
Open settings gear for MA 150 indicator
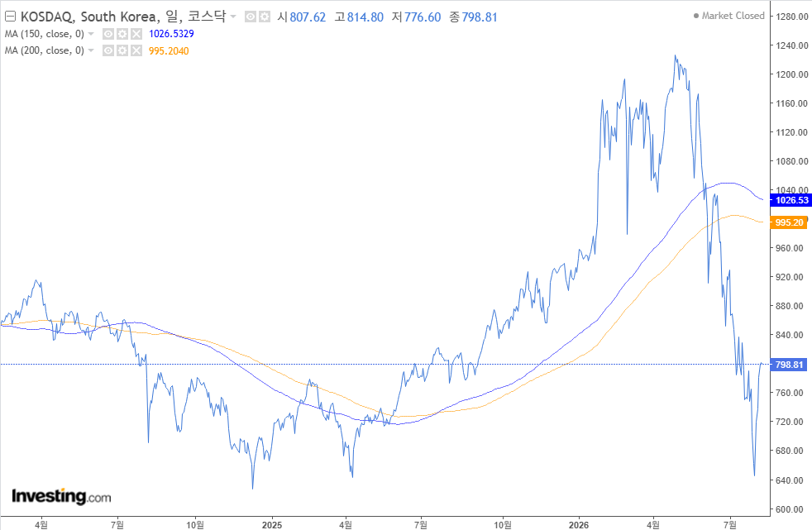[x=122, y=34]
